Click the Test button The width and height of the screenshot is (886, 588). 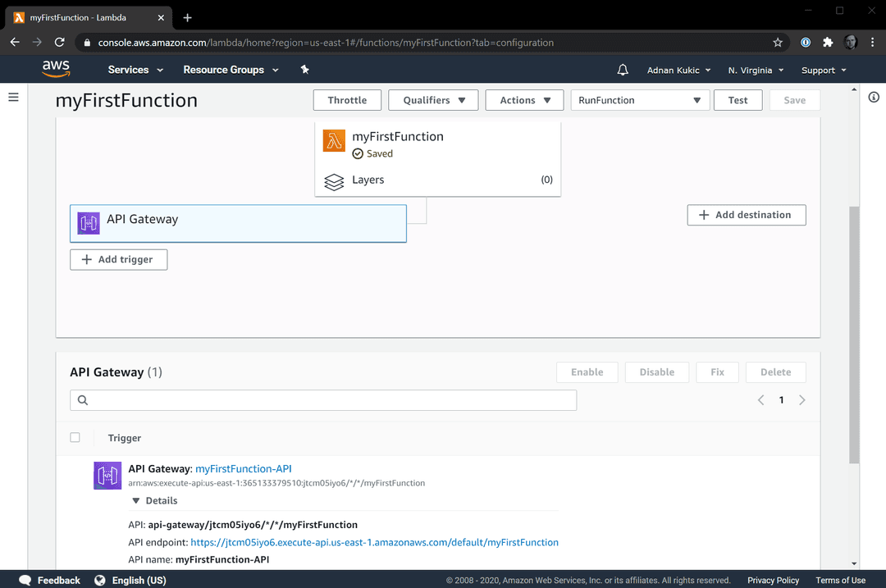pos(738,99)
